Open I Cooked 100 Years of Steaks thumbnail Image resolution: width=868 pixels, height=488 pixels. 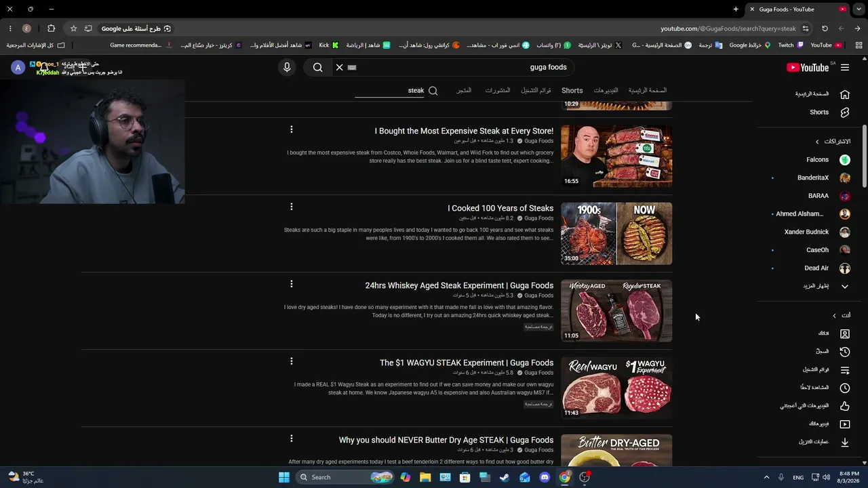point(616,233)
